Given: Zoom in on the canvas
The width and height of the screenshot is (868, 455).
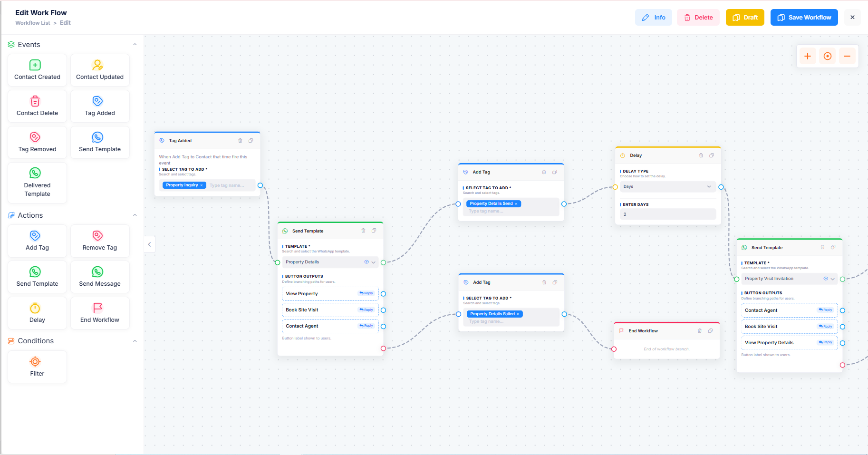Looking at the screenshot, I should (x=807, y=56).
